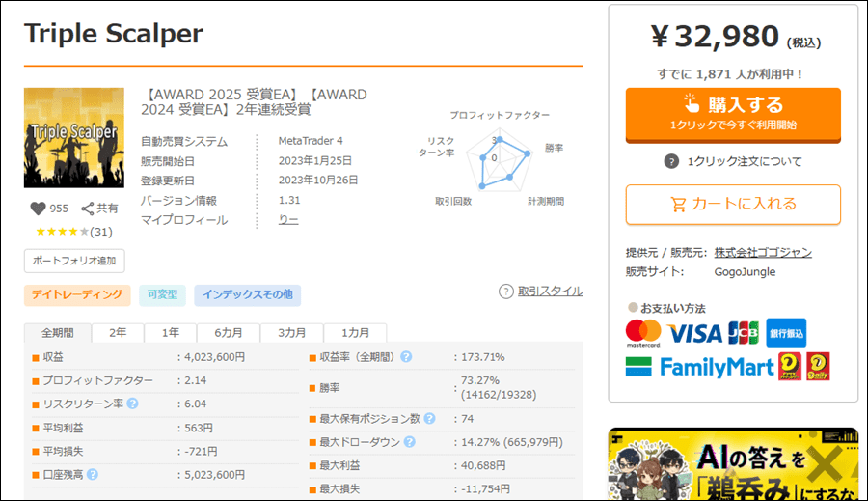Image resolution: width=868 pixels, height=501 pixels.
Task: Click help icon next to リスクリターン率
Action: [x=132, y=404]
